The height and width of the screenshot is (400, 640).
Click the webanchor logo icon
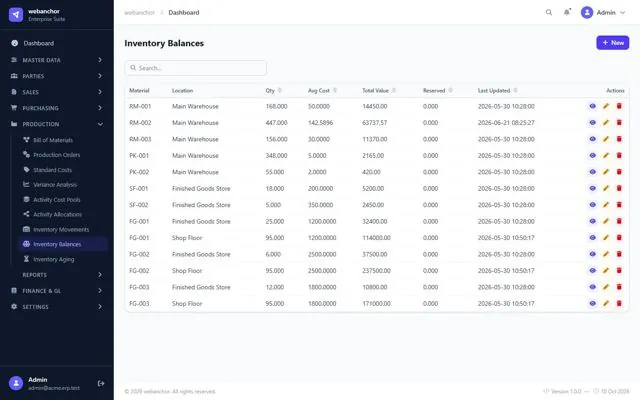(16, 15)
